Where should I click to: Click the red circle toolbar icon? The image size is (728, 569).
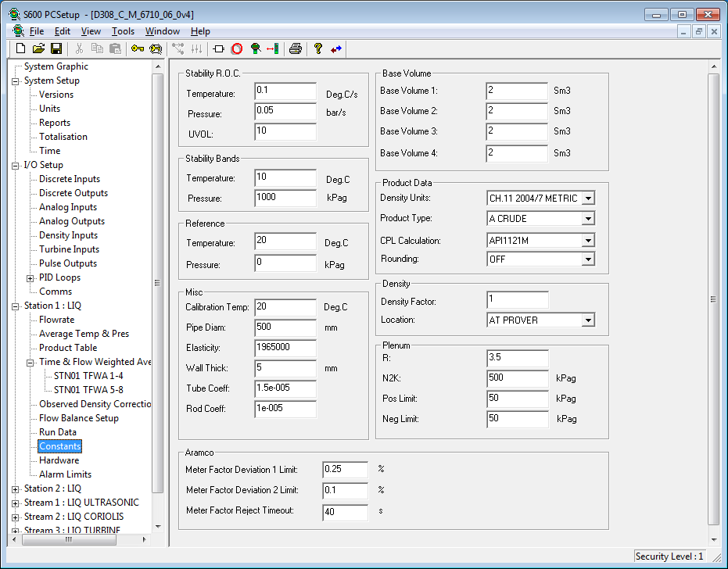[237, 48]
